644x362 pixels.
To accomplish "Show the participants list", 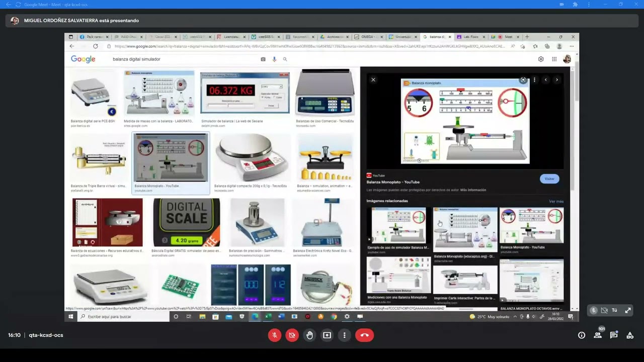I will point(598,335).
